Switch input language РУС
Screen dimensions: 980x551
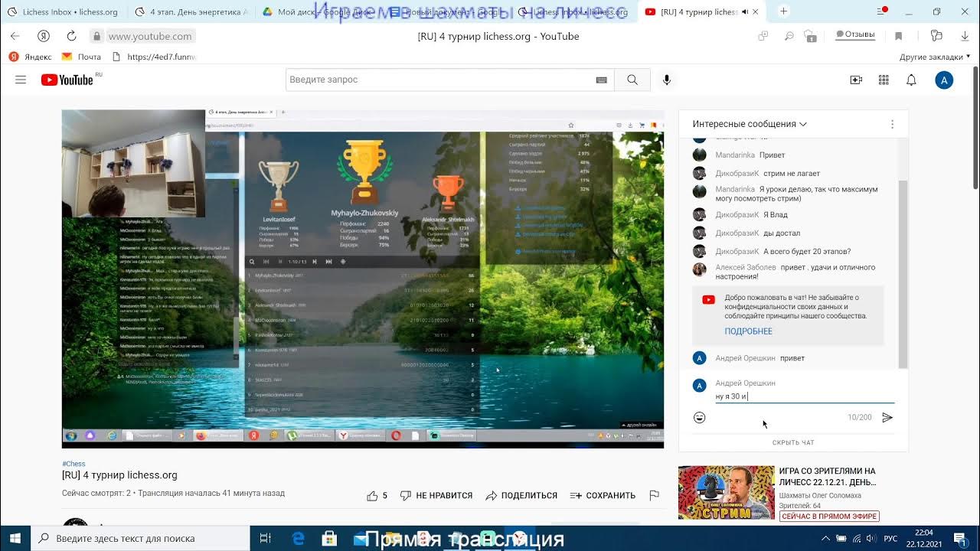point(890,538)
